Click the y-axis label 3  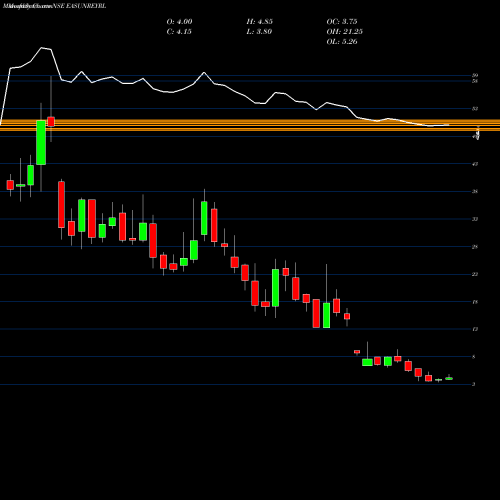(x=474, y=385)
